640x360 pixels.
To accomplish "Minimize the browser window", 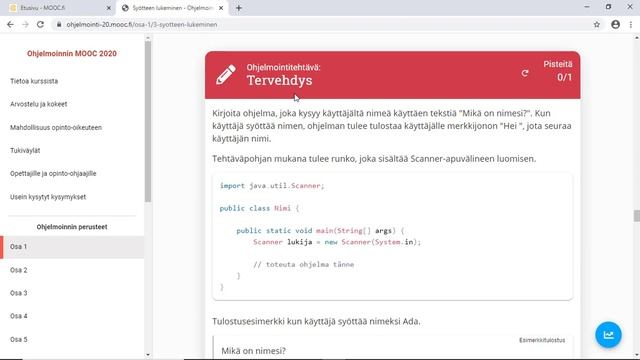I will pos(587,7).
